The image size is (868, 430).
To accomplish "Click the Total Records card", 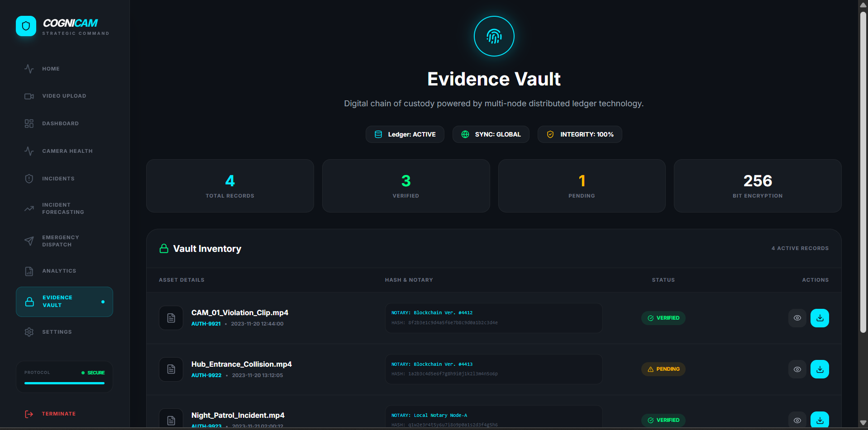I will coord(230,186).
